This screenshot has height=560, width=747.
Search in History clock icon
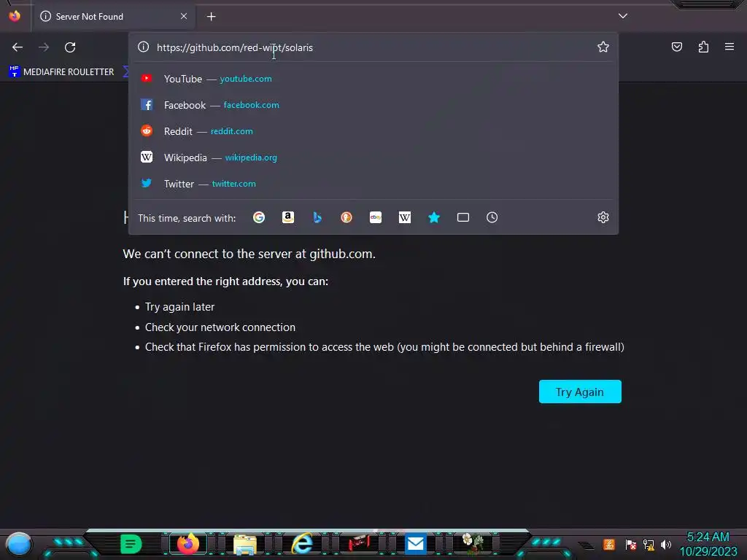[492, 217]
